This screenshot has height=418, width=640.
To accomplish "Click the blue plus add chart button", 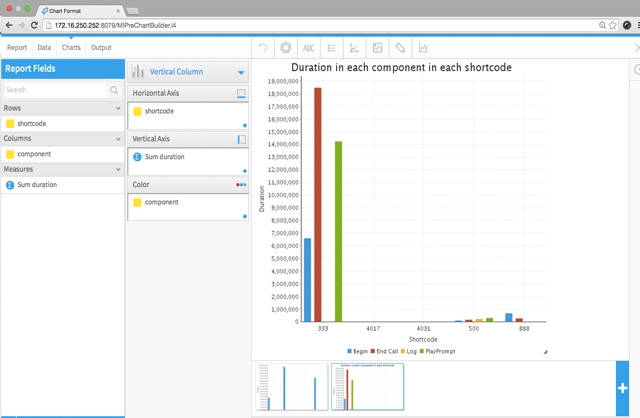I will click(x=622, y=388).
